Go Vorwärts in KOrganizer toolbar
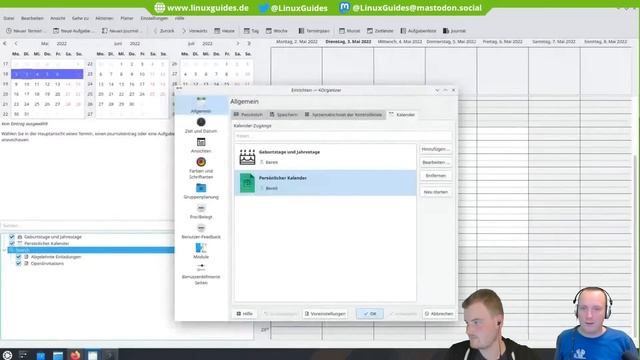 click(195, 31)
